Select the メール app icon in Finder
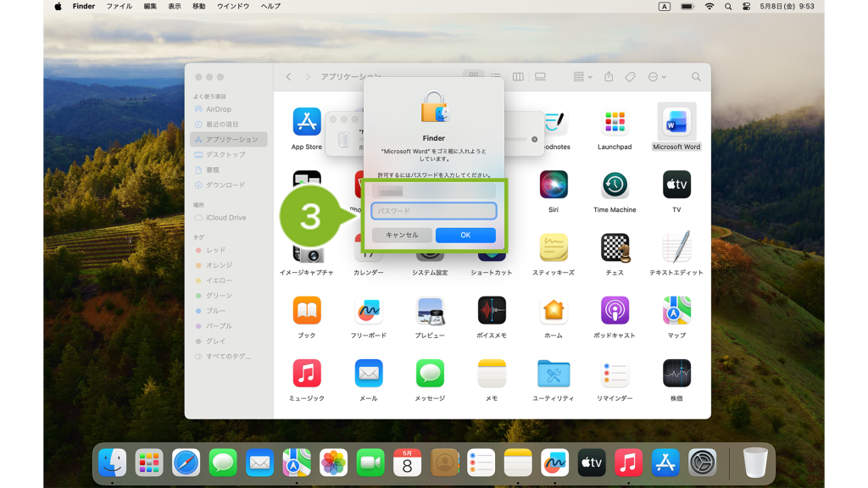 pos(369,373)
